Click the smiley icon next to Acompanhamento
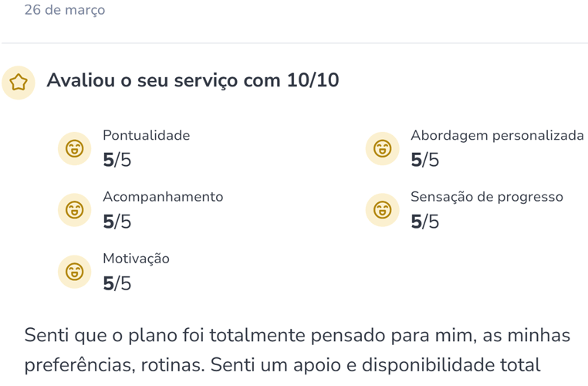 pyautogui.click(x=74, y=209)
